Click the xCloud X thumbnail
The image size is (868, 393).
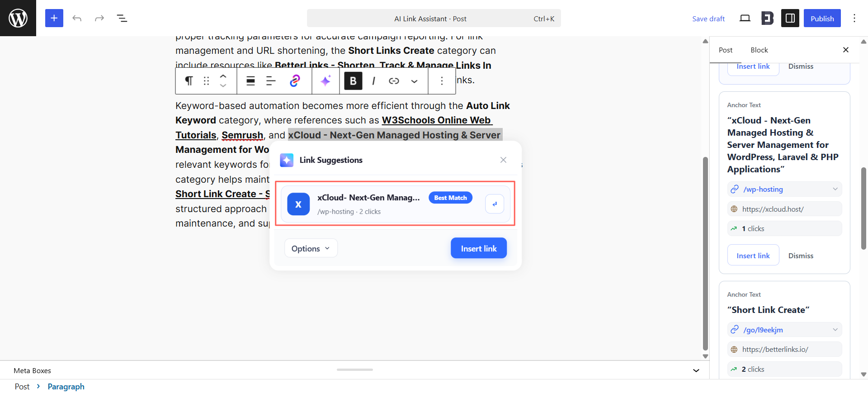298,204
